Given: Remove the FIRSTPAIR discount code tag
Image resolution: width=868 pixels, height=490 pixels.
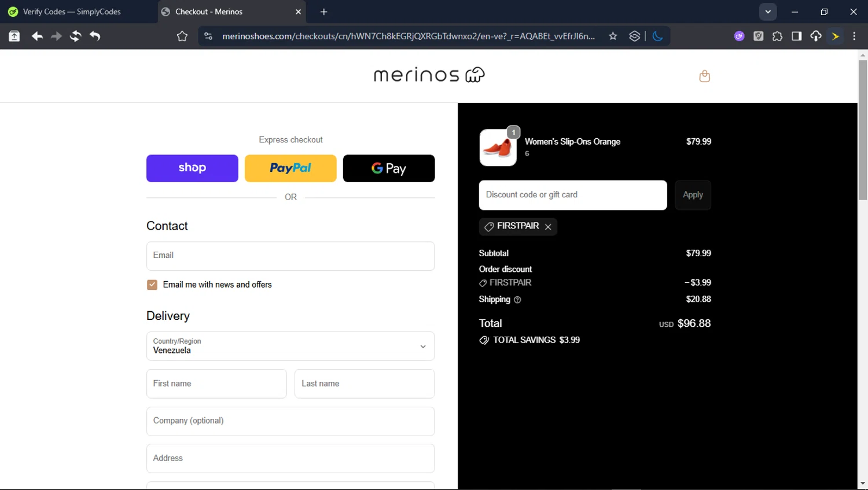Looking at the screenshot, I should click(x=548, y=227).
